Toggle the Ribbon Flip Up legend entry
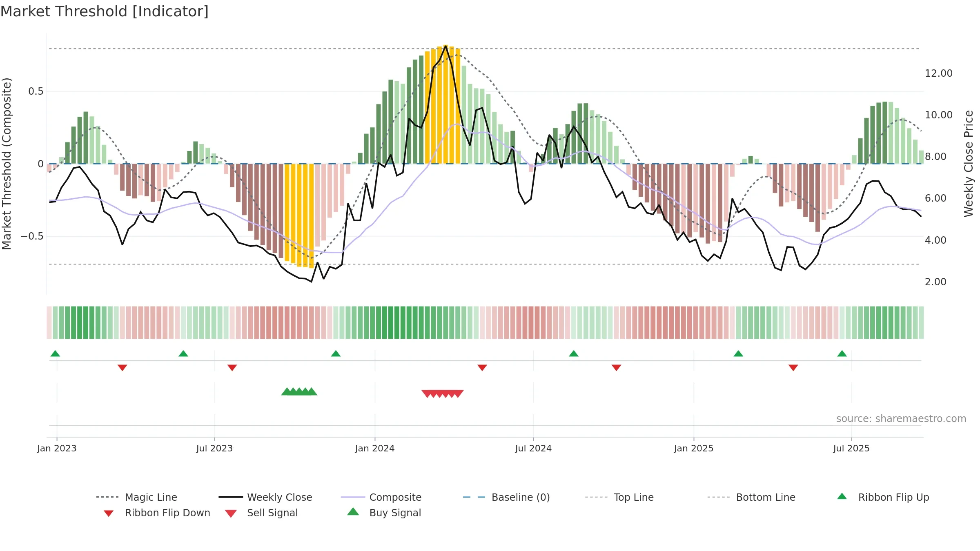Screen dimensions: 980x551 883,497
